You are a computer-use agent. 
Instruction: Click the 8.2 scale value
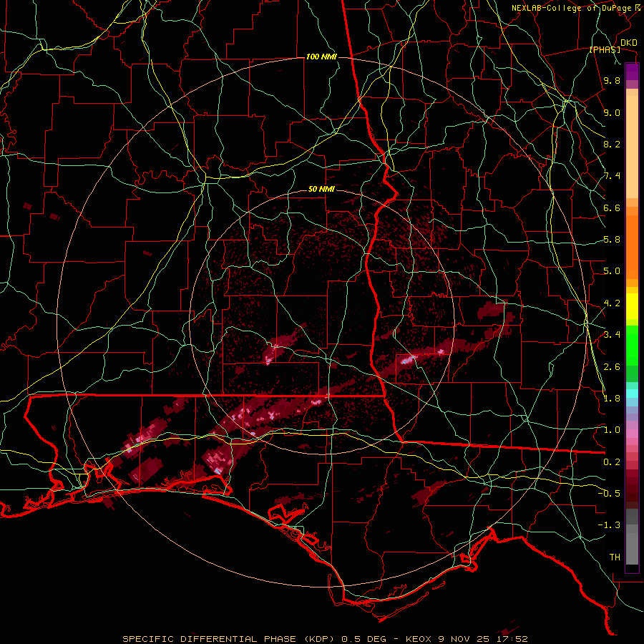612,144
